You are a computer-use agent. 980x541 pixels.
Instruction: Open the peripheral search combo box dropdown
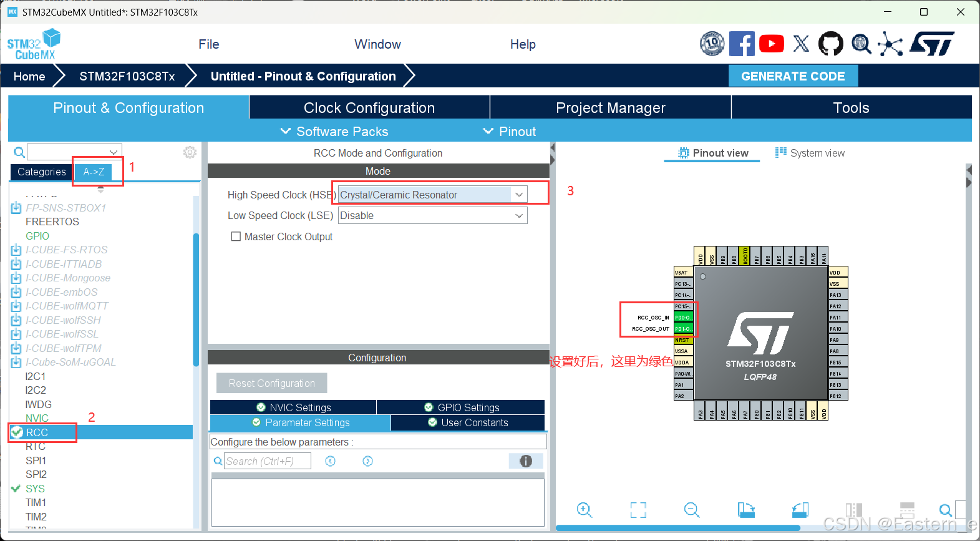tap(114, 152)
